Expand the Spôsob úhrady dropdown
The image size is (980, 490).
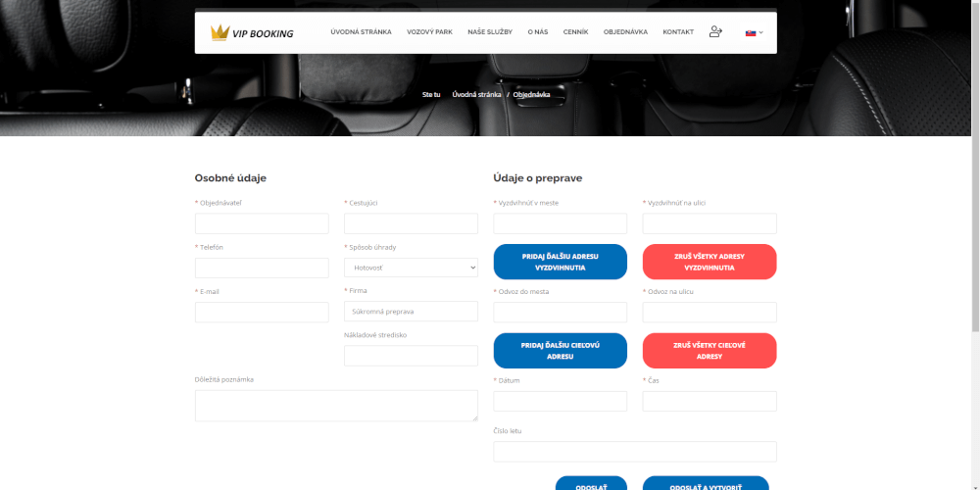tap(411, 268)
